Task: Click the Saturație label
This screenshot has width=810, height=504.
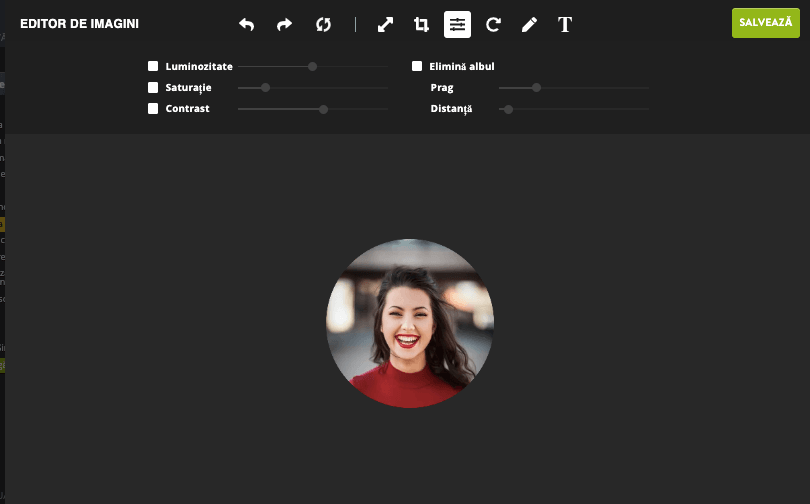Action: [x=189, y=87]
